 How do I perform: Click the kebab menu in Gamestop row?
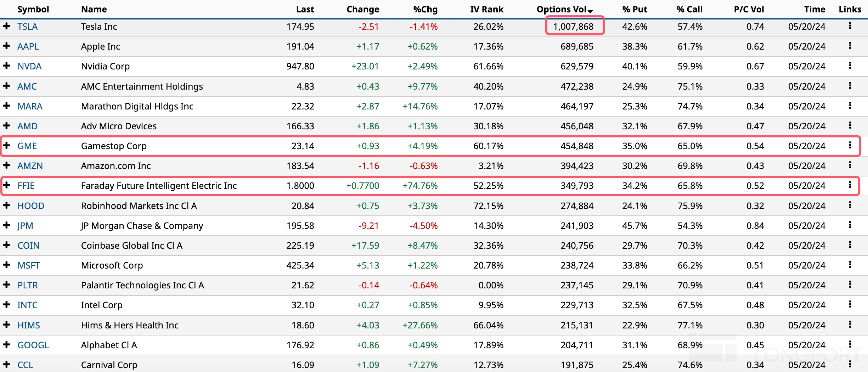coord(850,145)
